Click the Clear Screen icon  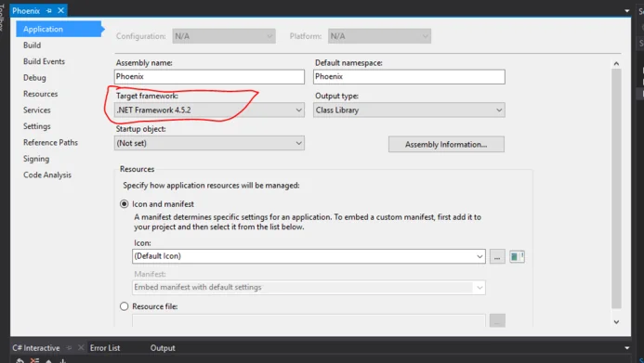click(34, 361)
